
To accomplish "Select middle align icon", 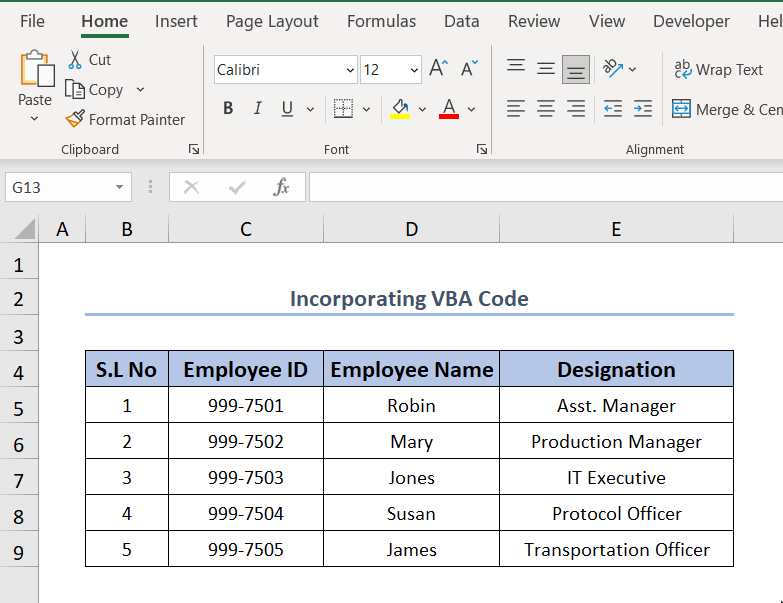I will tap(546, 68).
